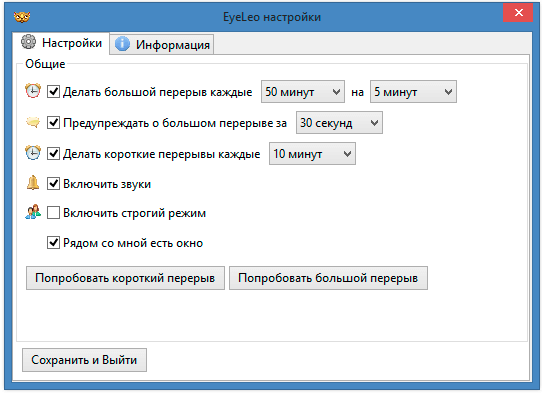Expand the 30 секунд warning dropdown
The image size is (542, 393).
[339, 122]
